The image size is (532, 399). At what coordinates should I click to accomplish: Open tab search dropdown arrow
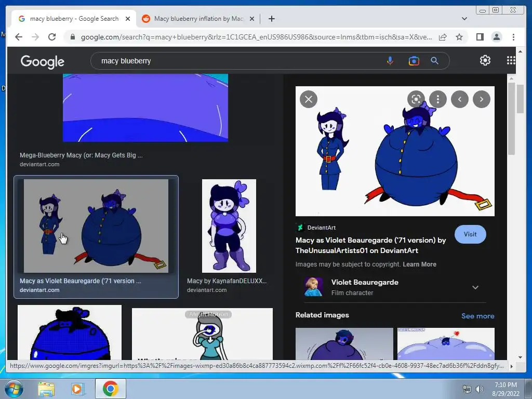pyautogui.click(x=464, y=19)
